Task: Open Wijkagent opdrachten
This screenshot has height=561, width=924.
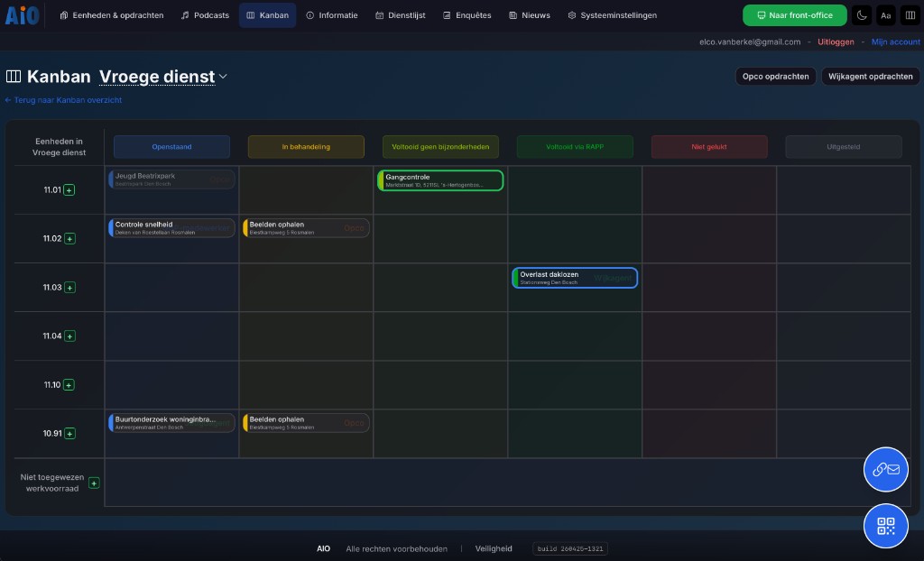Action: coord(870,77)
